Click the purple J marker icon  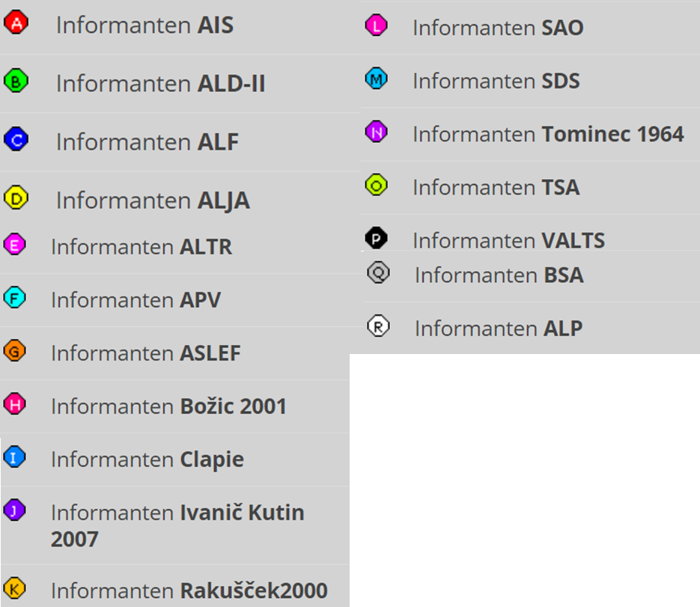[14, 510]
